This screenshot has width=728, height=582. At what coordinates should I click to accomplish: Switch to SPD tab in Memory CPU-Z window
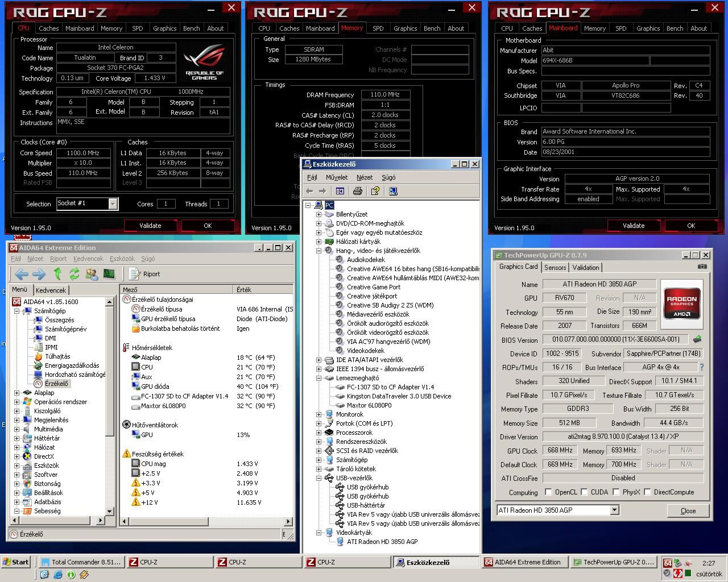pyautogui.click(x=378, y=28)
